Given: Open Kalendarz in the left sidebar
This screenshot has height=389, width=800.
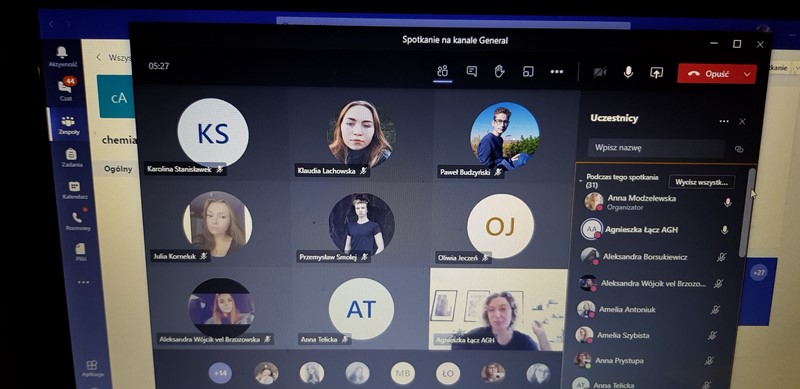Looking at the screenshot, I should [x=74, y=190].
